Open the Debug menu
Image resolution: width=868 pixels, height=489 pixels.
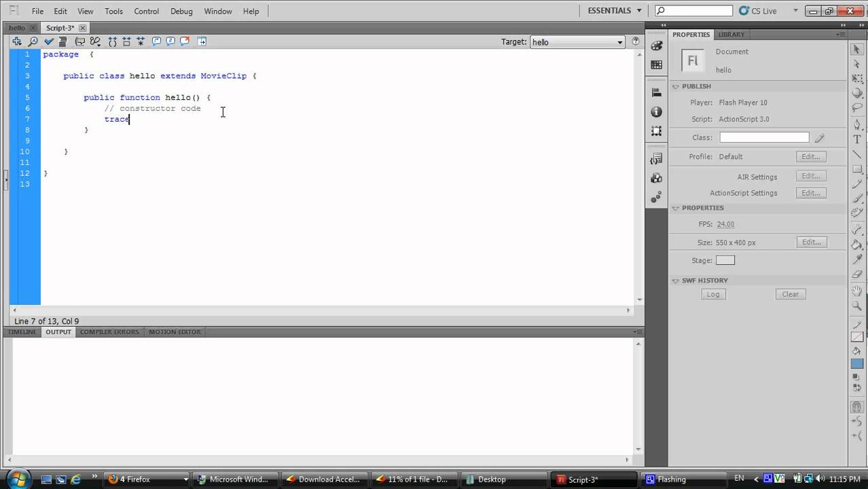(181, 11)
